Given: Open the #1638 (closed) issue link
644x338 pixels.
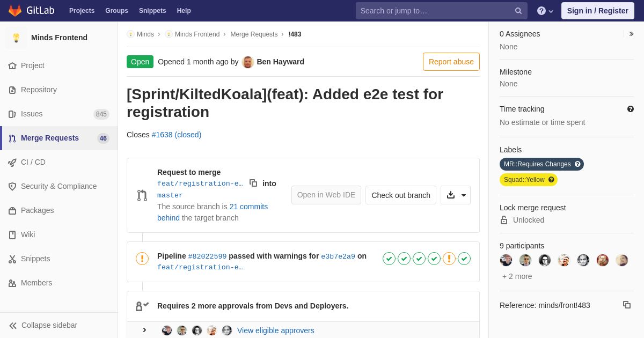Looking at the screenshot, I should 177,135.
